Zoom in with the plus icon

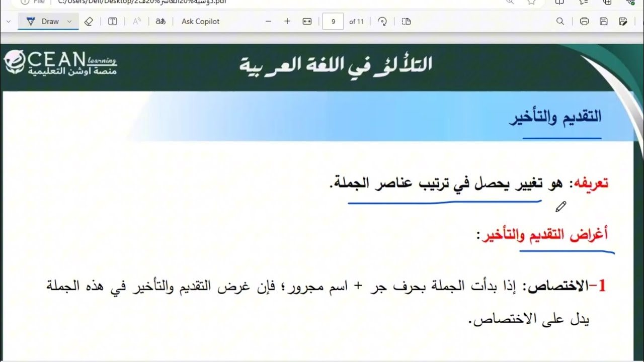click(x=287, y=21)
